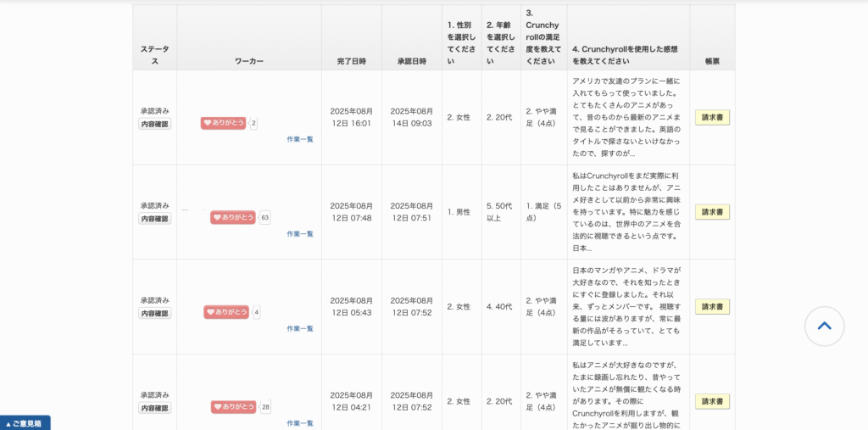Click 請求書 button in 16:01 row

(712, 118)
